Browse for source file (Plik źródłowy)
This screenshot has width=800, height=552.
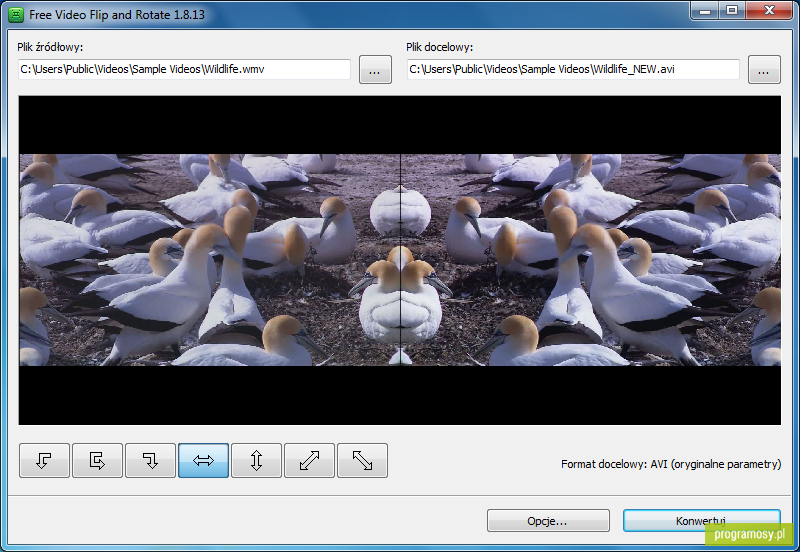coord(375,69)
